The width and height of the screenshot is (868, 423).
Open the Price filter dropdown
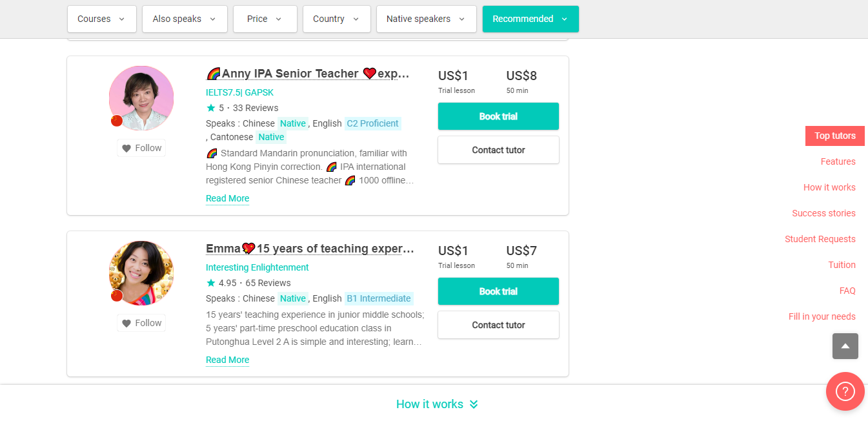(265, 19)
